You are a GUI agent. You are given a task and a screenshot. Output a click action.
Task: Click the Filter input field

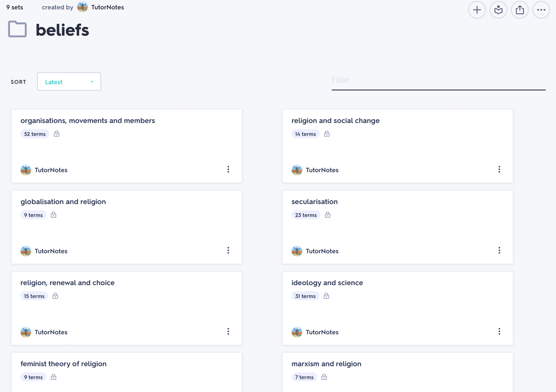pos(438,81)
